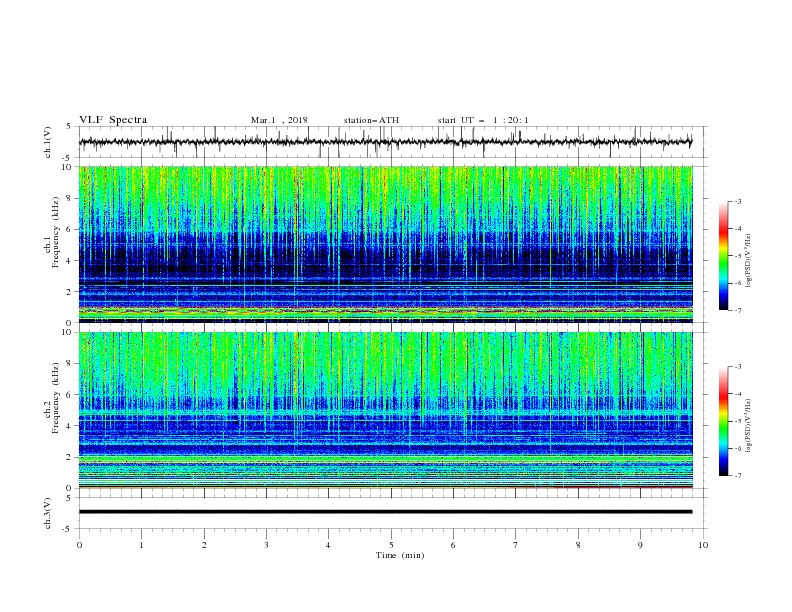
Task: Click the "Time (min)" x-axis label
Action: 400,555
